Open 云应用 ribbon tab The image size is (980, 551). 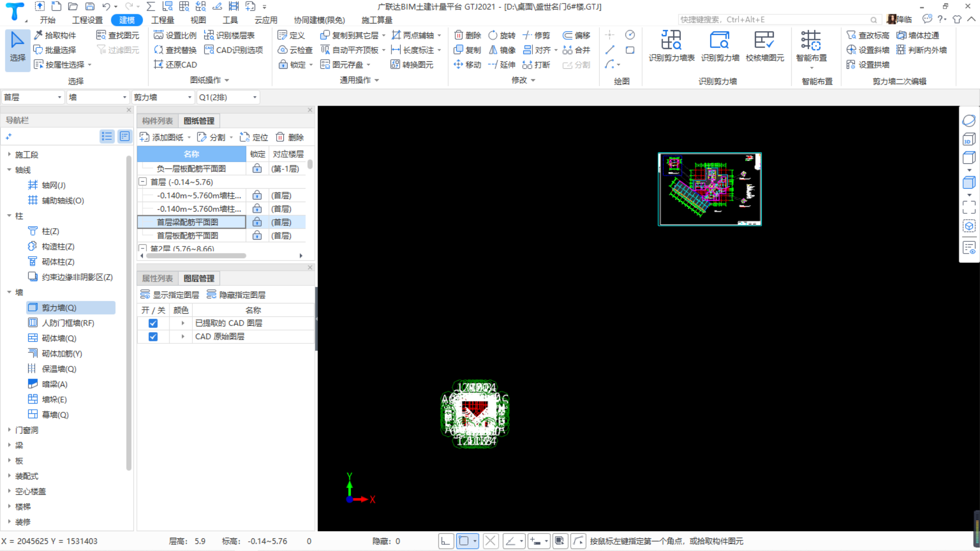click(266, 20)
